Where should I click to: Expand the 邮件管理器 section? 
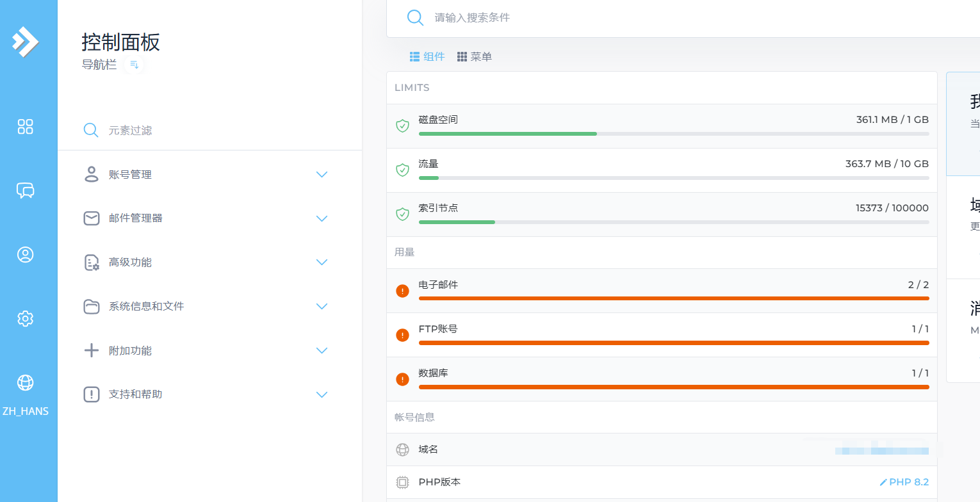[x=322, y=218]
